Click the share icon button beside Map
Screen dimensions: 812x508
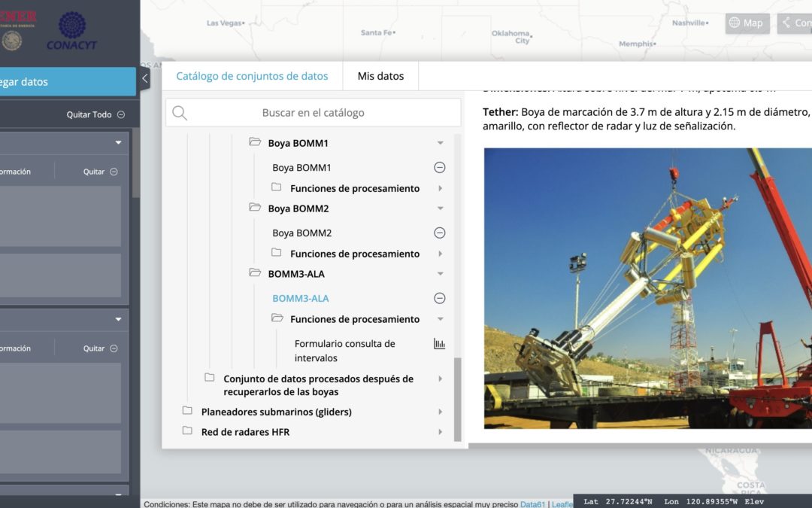click(x=795, y=23)
